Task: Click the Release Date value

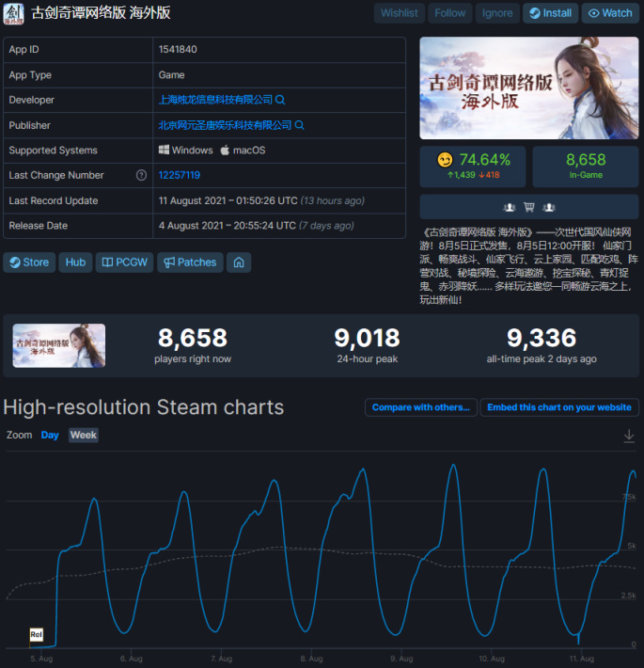Action: pyautogui.click(x=257, y=226)
